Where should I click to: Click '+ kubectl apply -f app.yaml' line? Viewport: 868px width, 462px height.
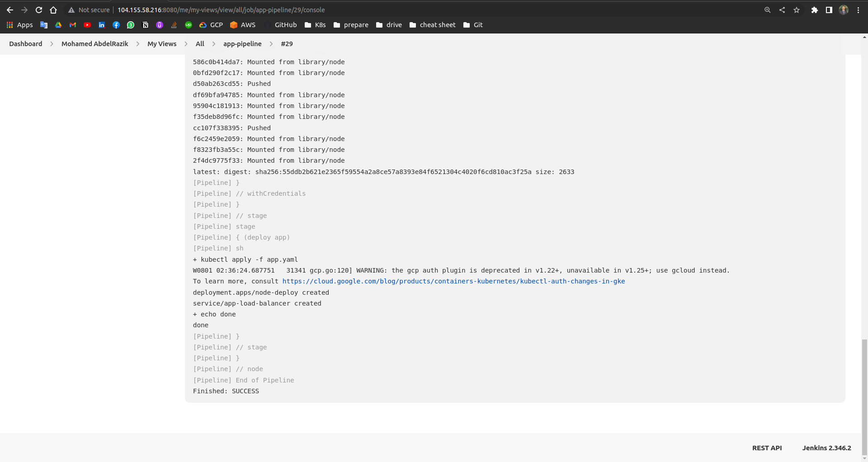[245, 259]
